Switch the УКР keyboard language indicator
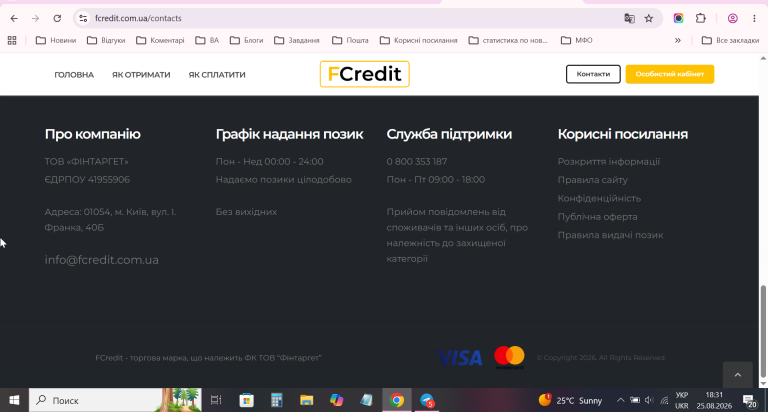The height and width of the screenshot is (412, 768). point(682,400)
